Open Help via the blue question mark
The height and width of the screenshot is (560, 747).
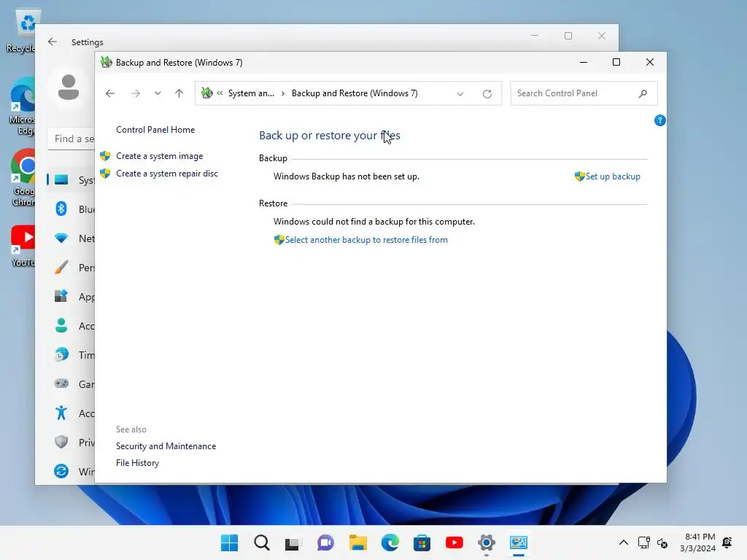coord(659,120)
